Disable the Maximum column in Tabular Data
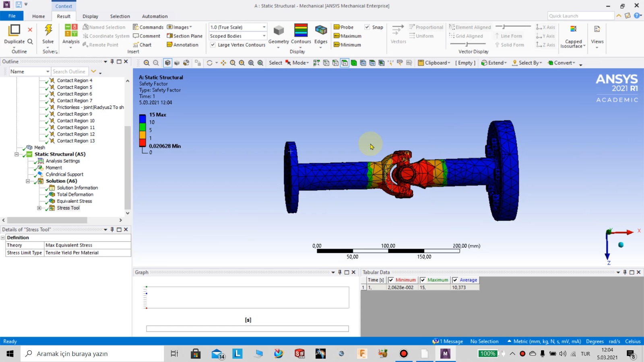 coord(422,280)
